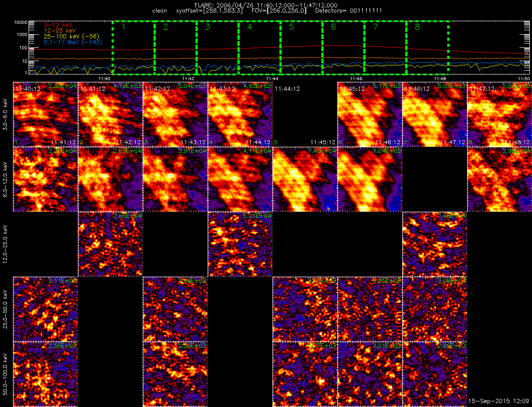This screenshot has width=532, height=407.
Task: Click the '11:46' time axis label
Action: coord(356,78)
